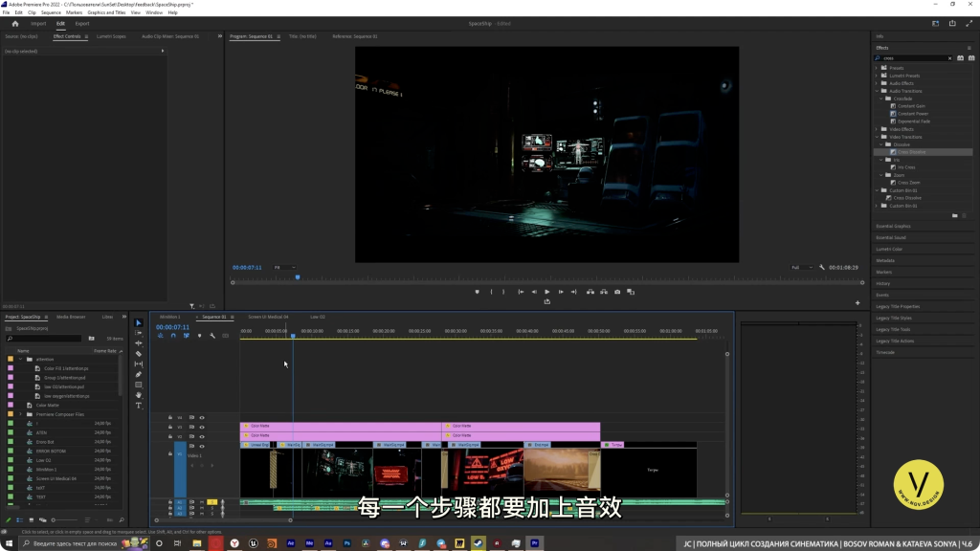980x551 pixels.
Task: Toggle V1 Video 1 track output eye
Action: [x=202, y=446]
